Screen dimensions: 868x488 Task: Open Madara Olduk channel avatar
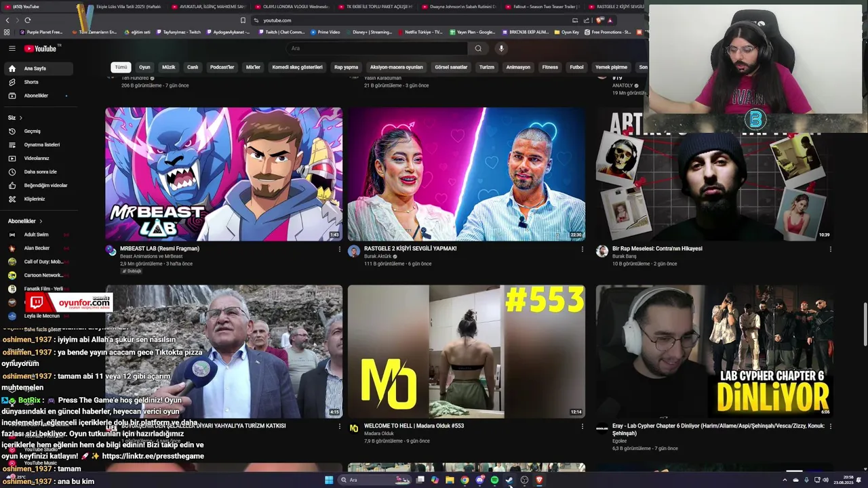click(353, 428)
